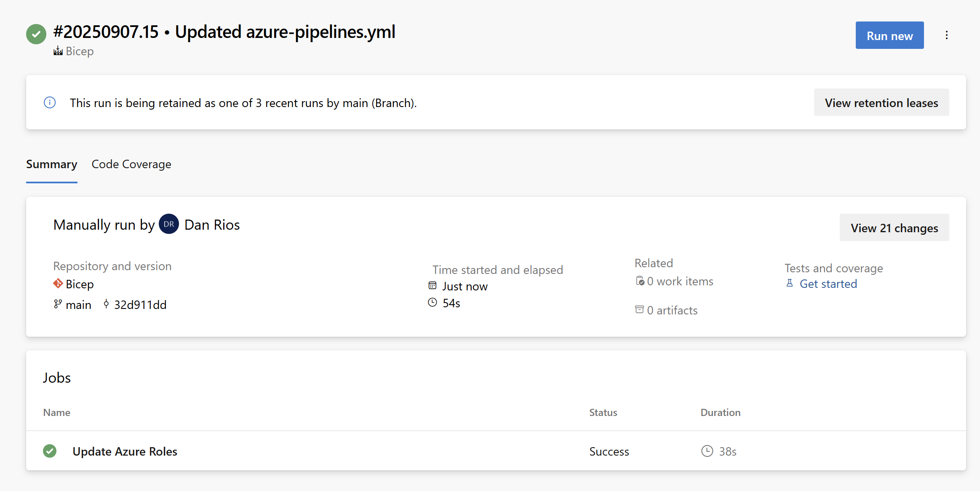Click the info icon in retention banner
The height and width of the screenshot is (491, 980).
pyautogui.click(x=50, y=102)
